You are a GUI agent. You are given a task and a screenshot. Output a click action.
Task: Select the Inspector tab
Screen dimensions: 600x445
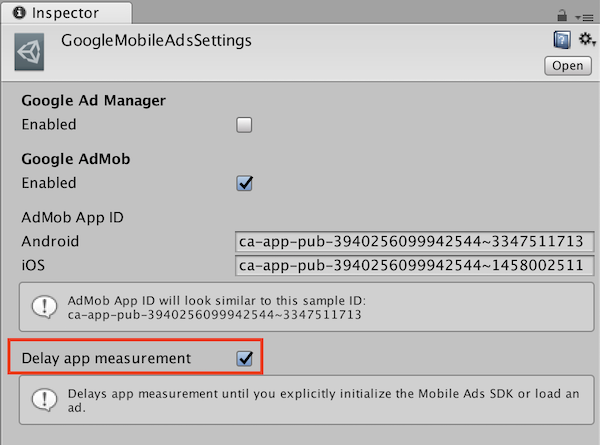tap(66, 13)
